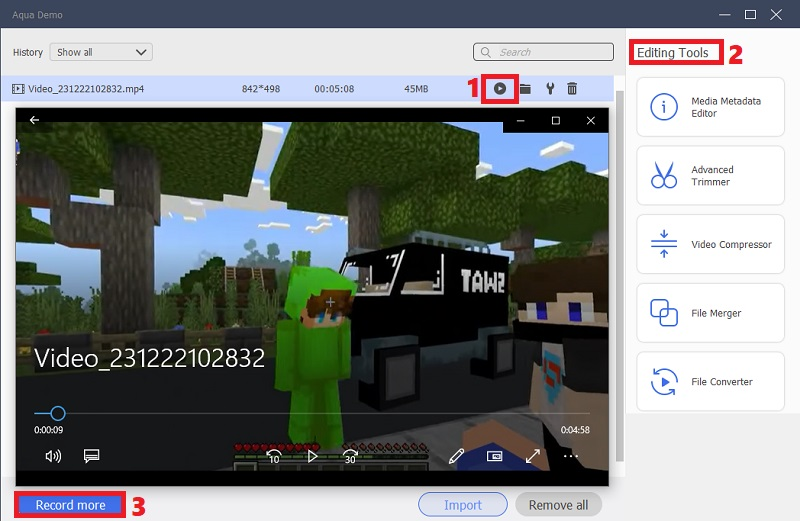Viewport: 800px width, 521px height.
Task: Click the history list vertical scrollbar
Action: click(x=620, y=276)
